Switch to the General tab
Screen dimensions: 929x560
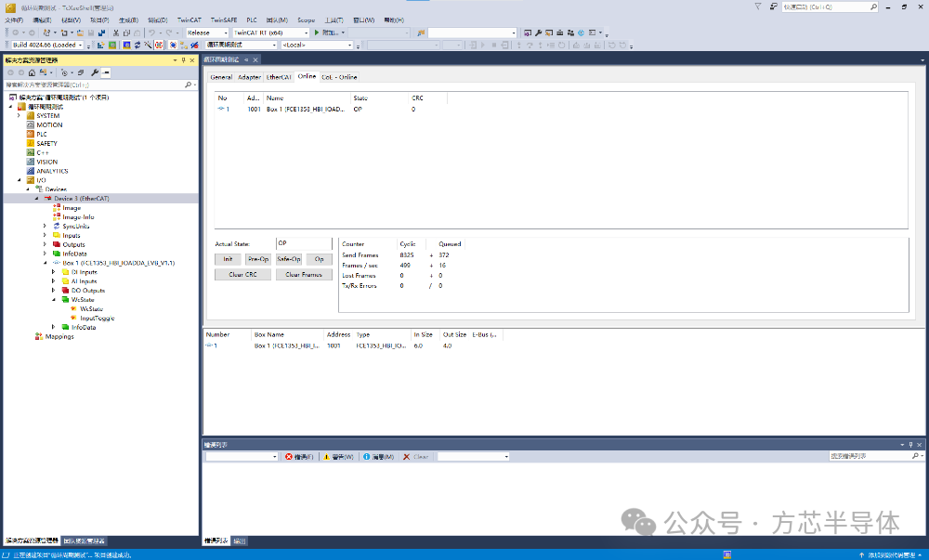coord(221,78)
